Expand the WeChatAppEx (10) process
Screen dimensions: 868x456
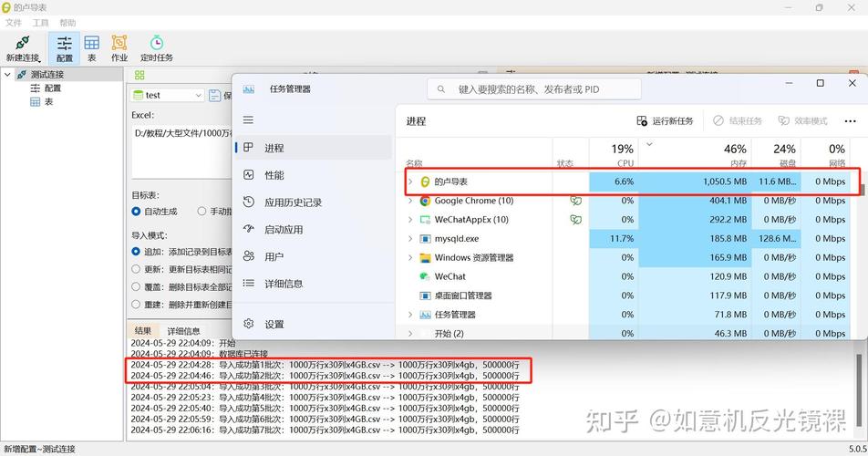[410, 220]
